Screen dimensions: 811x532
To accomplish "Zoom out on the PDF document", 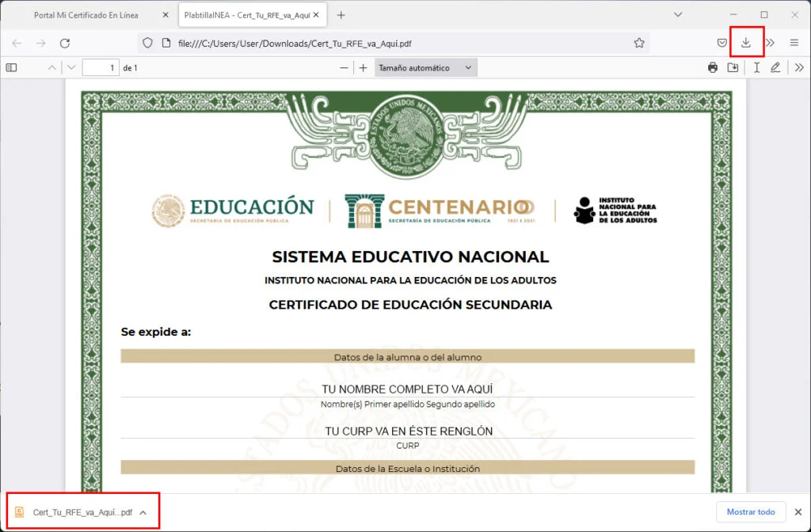I will point(344,67).
